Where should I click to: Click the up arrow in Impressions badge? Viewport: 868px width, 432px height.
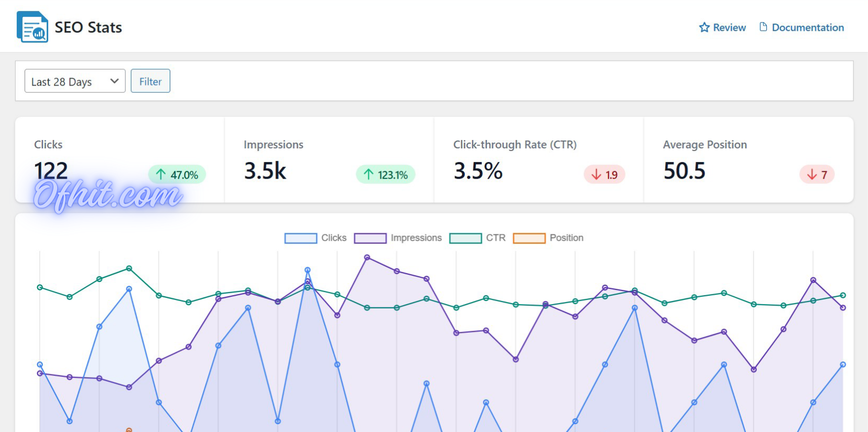pyautogui.click(x=368, y=175)
